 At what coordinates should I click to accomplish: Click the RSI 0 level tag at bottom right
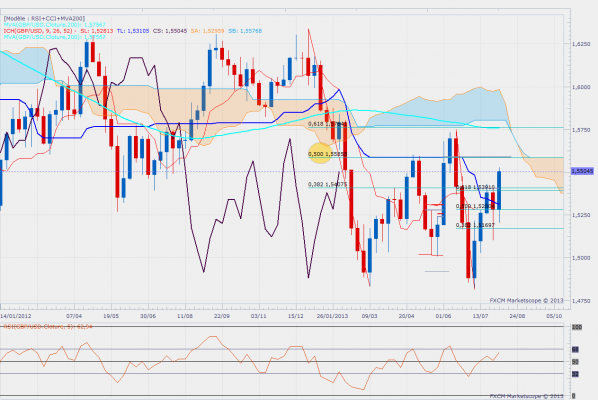pos(573,396)
